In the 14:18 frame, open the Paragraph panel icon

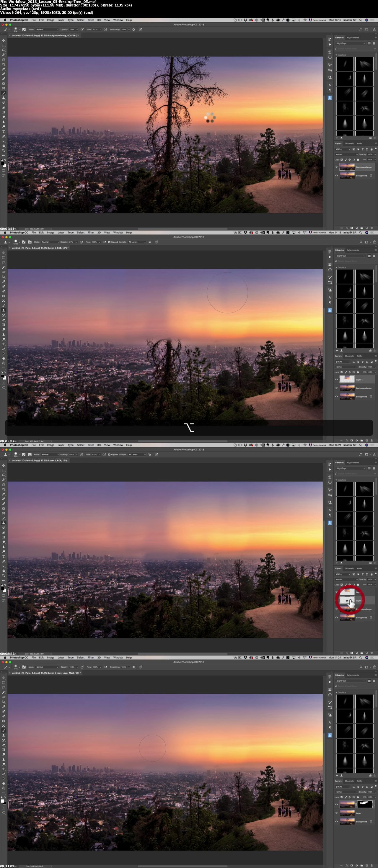coord(330,303)
